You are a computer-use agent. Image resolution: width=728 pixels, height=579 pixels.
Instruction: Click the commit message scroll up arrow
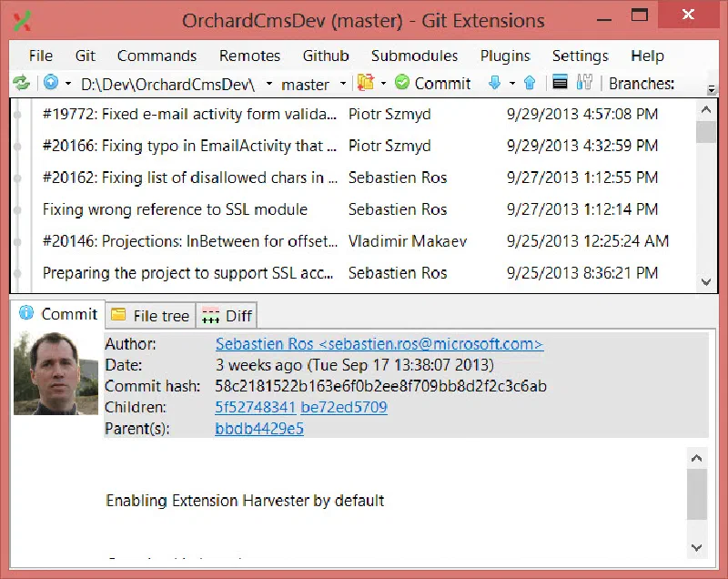(x=697, y=458)
